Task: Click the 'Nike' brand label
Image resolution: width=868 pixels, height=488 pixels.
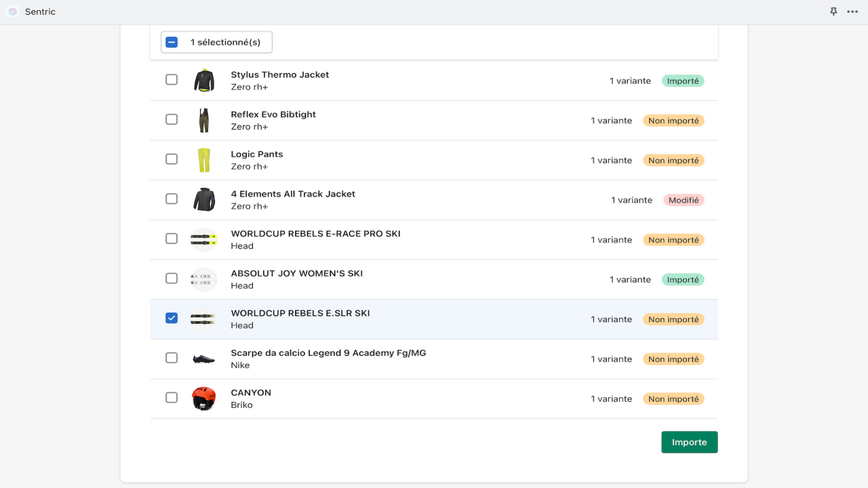Action: 240,365
